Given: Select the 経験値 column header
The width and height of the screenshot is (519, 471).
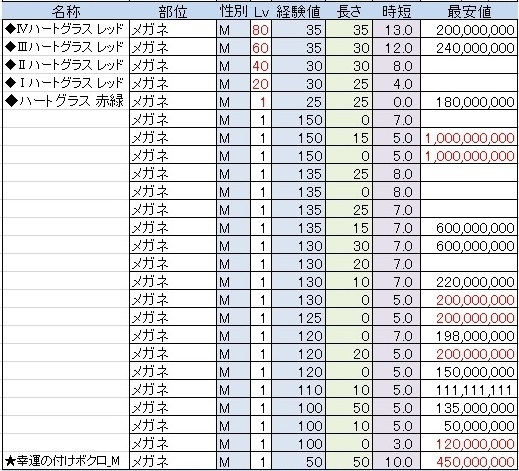Looking at the screenshot, I should [298, 11].
